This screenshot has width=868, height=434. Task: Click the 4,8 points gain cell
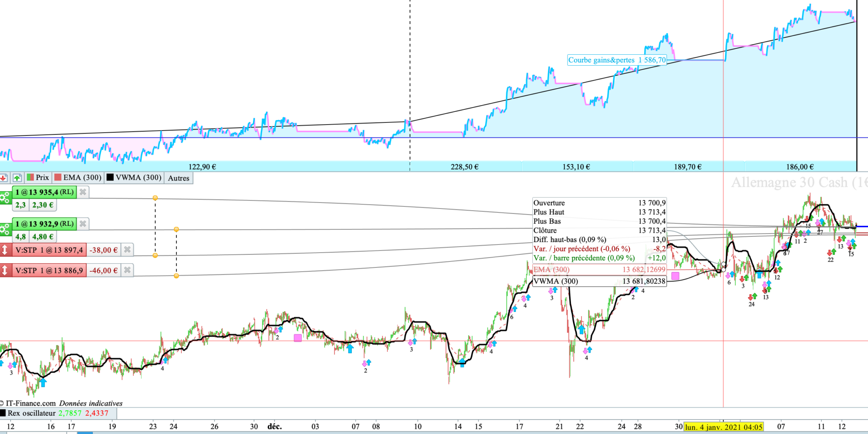[21, 237]
